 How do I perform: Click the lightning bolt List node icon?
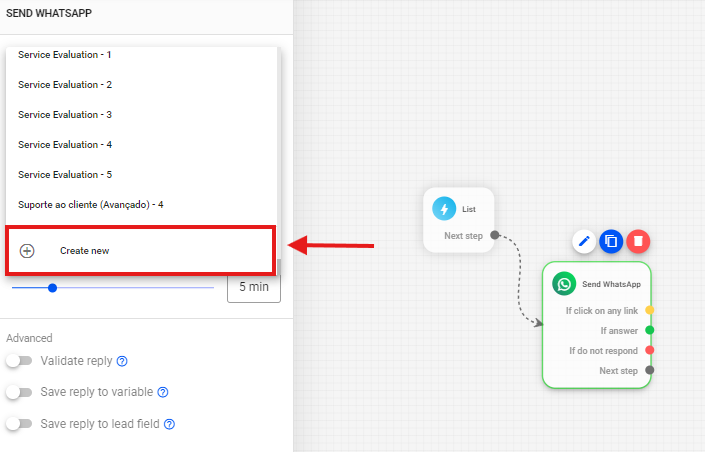[444, 209]
